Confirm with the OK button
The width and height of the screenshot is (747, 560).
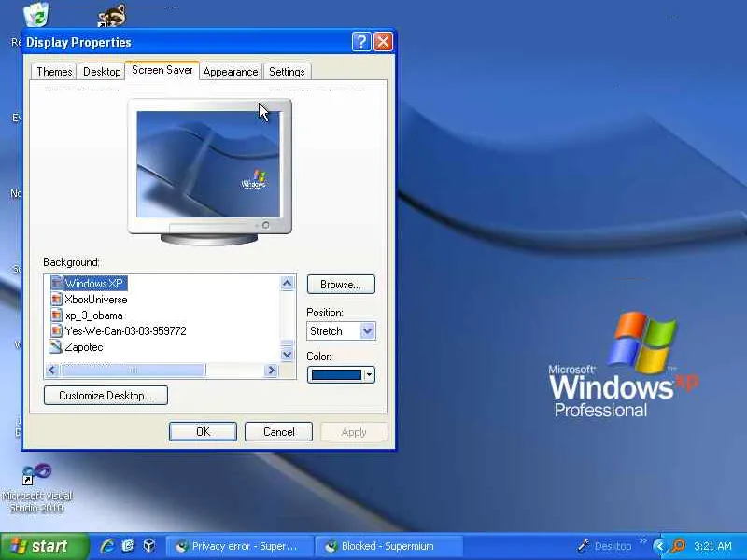pyautogui.click(x=203, y=431)
